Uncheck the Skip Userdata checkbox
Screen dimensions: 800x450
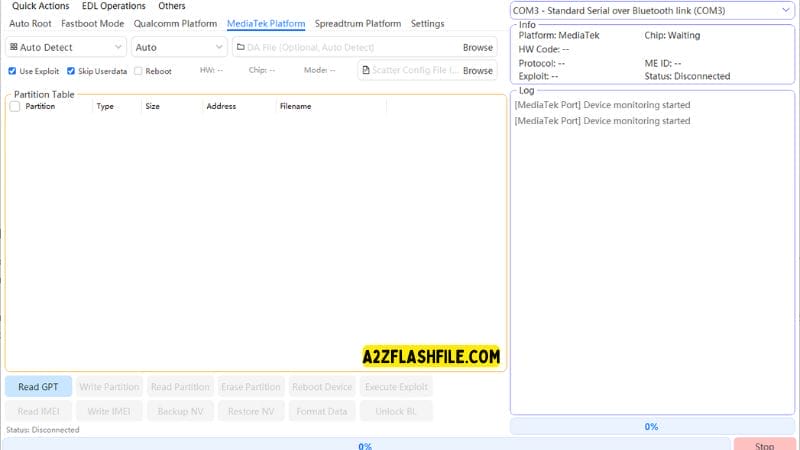tap(71, 71)
